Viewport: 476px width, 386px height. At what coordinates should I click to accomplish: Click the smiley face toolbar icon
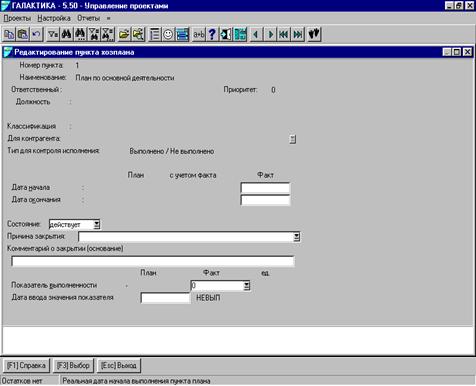[168, 34]
